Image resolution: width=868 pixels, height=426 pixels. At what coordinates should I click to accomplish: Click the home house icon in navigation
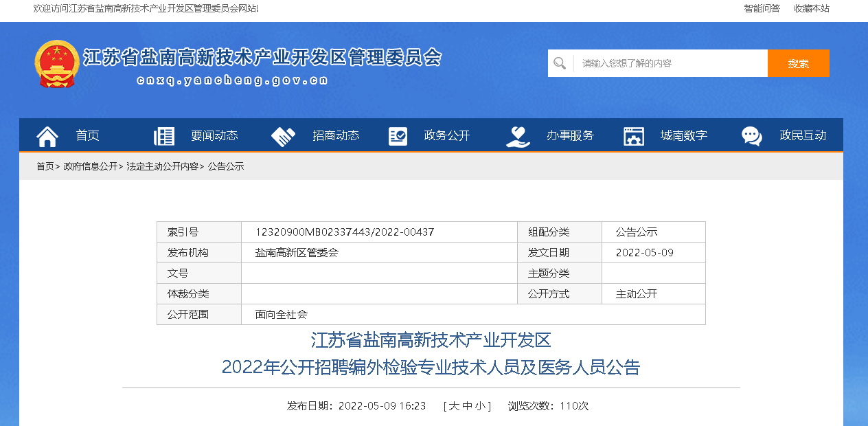[47, 136]
